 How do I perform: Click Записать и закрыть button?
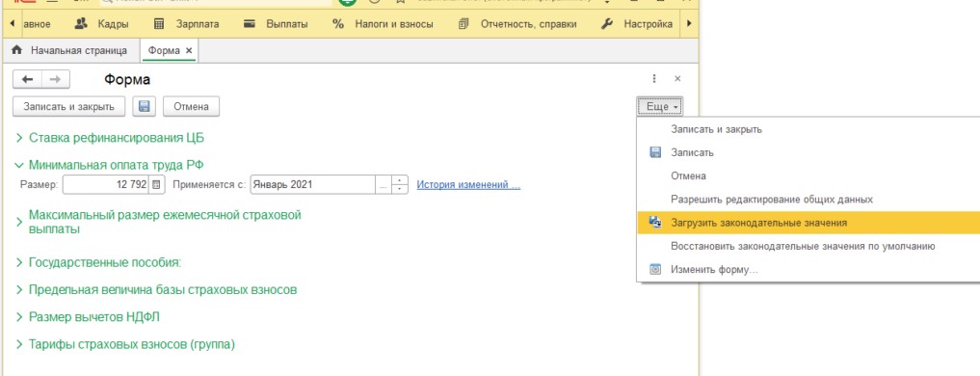pos(68,106)
